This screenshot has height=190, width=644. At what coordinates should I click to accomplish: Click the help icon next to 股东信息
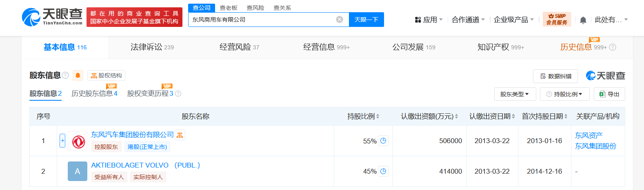click(x=65, y=75)
